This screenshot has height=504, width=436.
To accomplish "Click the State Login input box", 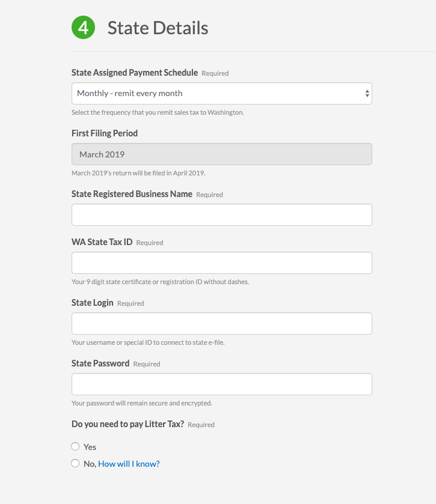I will [x=222, y=323].
